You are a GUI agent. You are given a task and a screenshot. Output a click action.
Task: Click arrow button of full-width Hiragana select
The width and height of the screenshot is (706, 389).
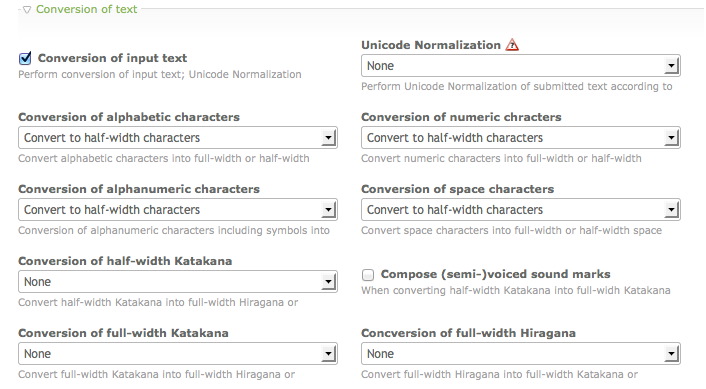671,354
